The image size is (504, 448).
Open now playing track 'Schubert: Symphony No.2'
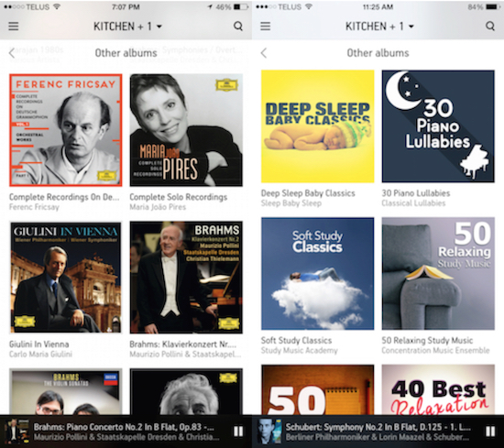click(378, 427)
